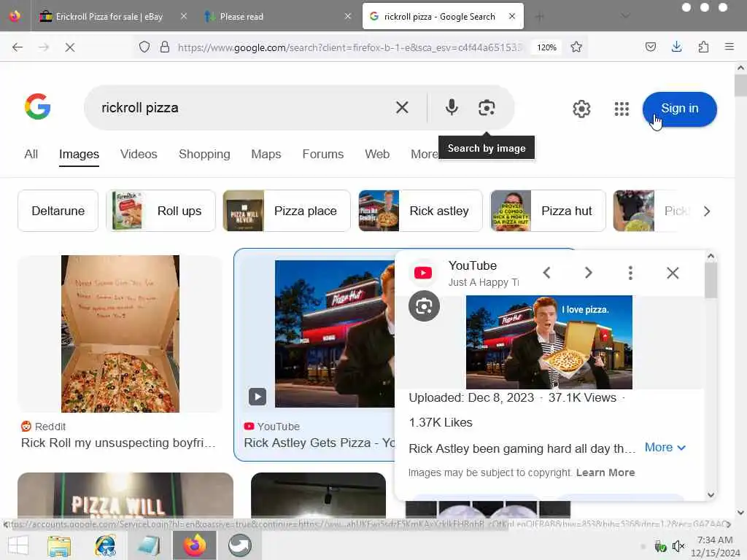Select the Maps results tab
The image size is (747, 560).
click(x=266, y=155)
